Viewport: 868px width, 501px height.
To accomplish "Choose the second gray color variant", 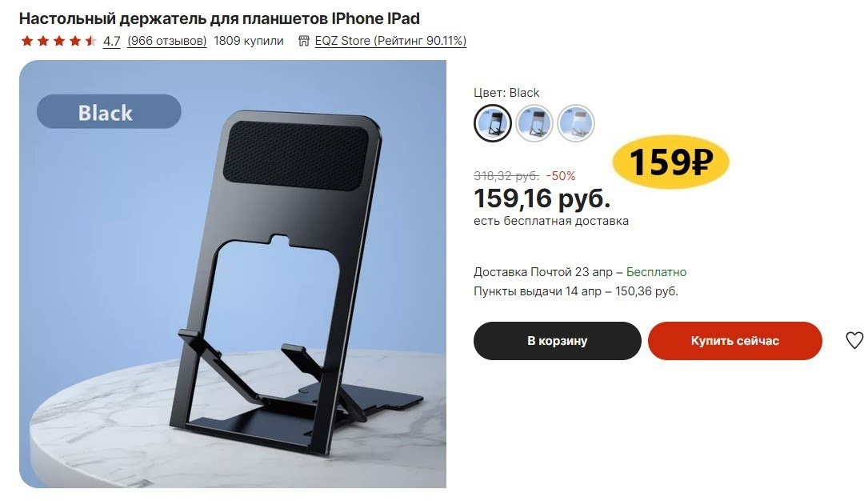I will [534, 123].
